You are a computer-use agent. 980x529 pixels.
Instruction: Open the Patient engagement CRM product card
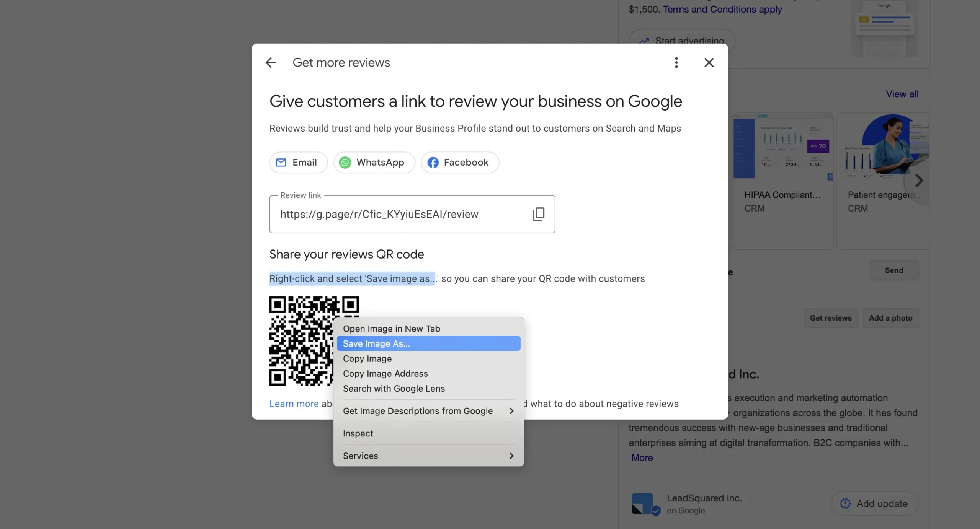(x=883, y=181)
